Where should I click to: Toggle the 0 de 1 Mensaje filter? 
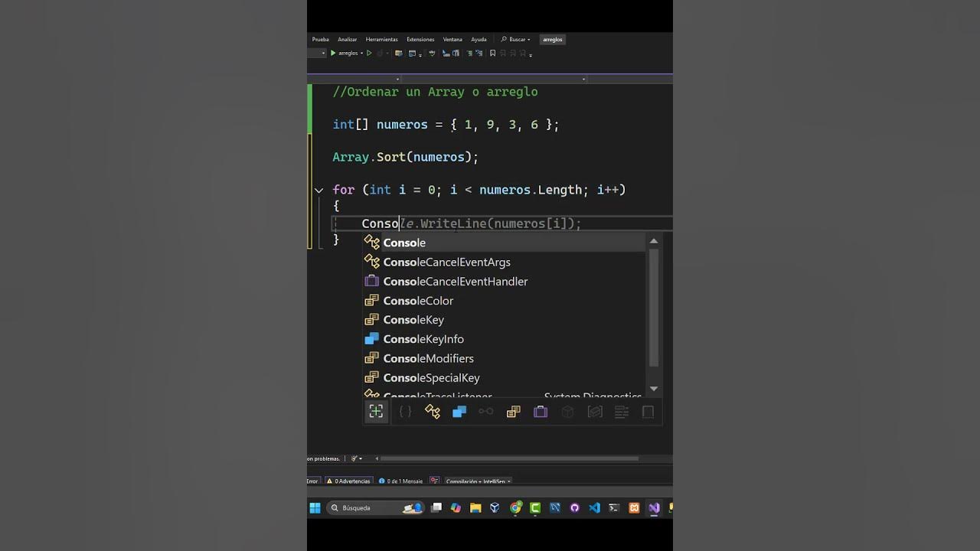[400, 481]
